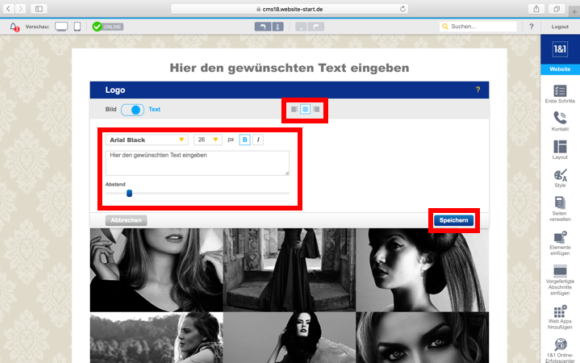This screenshot has width=580, height=363.
Task: Open Web Apps hinzufügen
Action: (560, 317)
